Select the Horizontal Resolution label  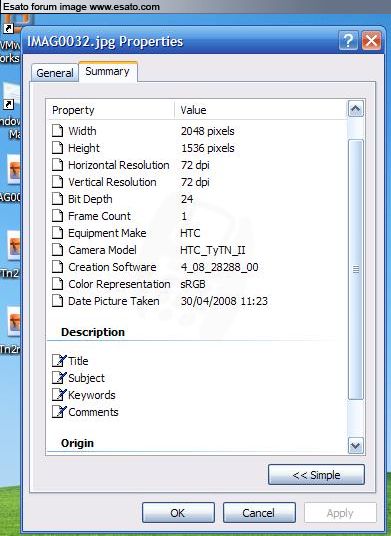tap(119, 165)
